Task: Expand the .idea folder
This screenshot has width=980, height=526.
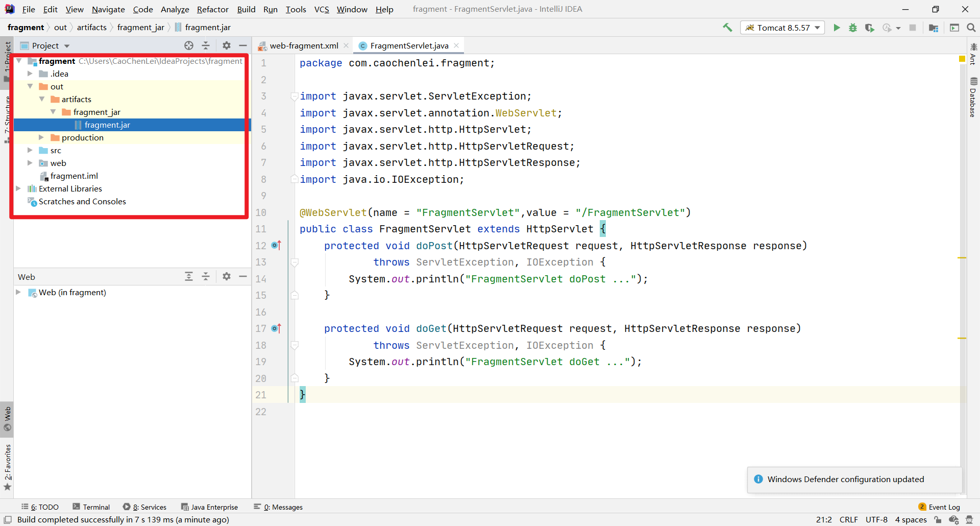Action: pos(30,74)
